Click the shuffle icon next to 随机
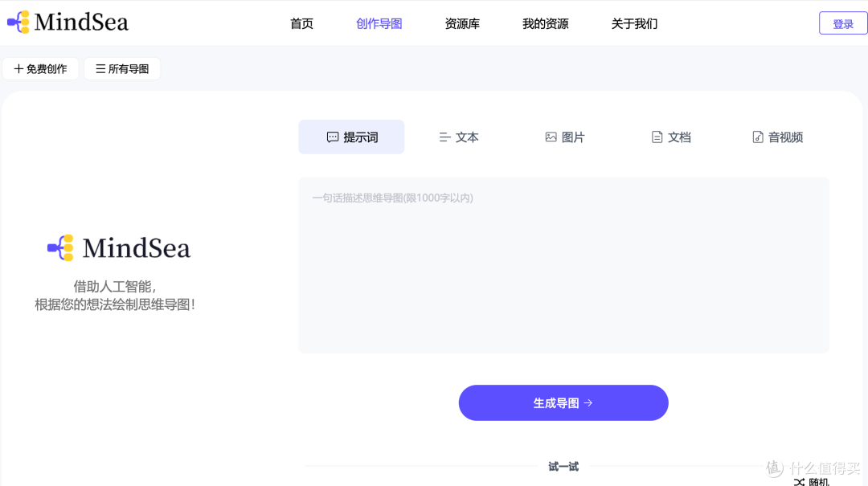The height and width of the screenshot is (486, 868). (x=799, y=482)
